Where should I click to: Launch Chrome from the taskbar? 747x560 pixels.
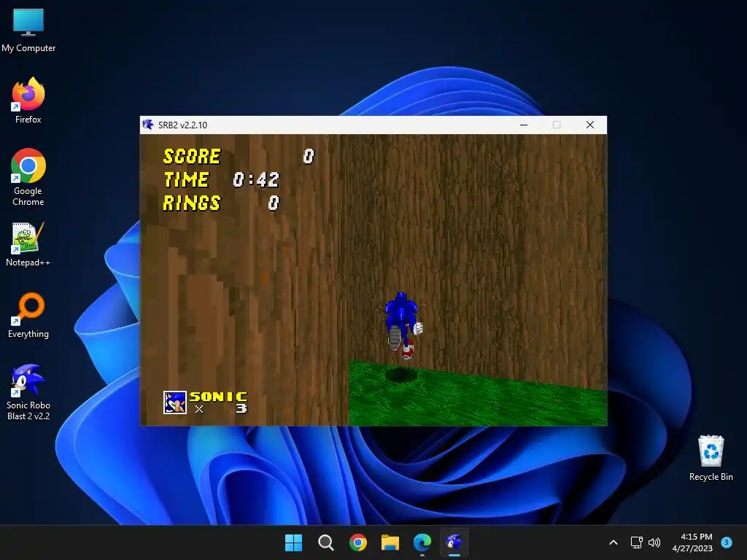point(357,542)
